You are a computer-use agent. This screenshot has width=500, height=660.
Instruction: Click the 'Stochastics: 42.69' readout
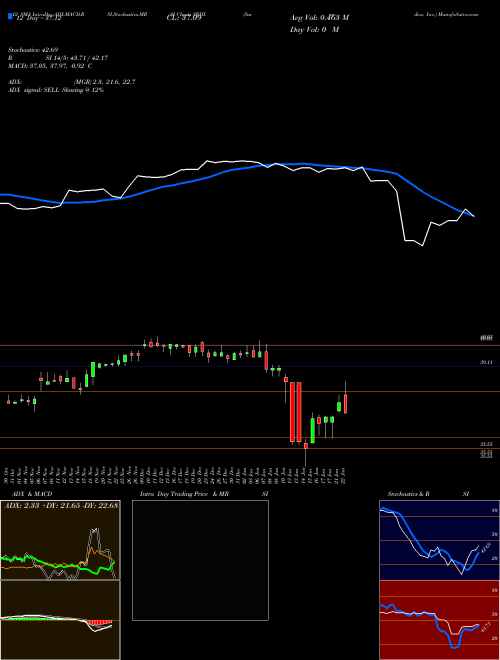pyautogui.click(x=34, y=50)
